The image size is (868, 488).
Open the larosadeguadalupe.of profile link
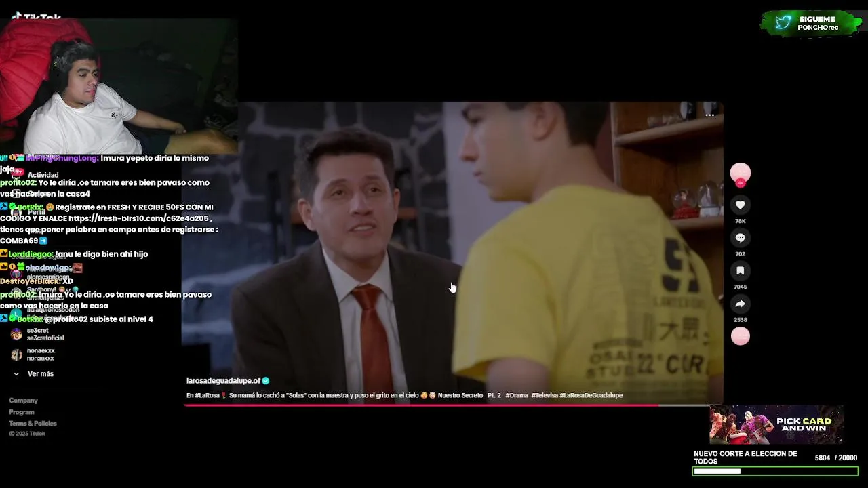(223, 381)
